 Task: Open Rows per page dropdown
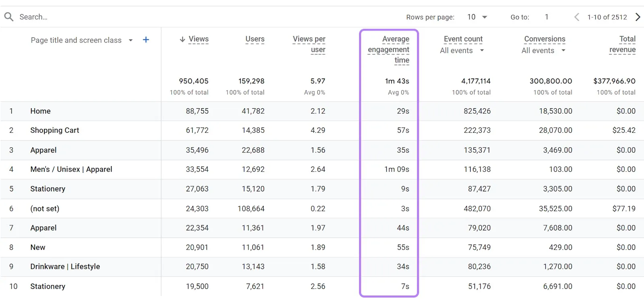(477, 17)
